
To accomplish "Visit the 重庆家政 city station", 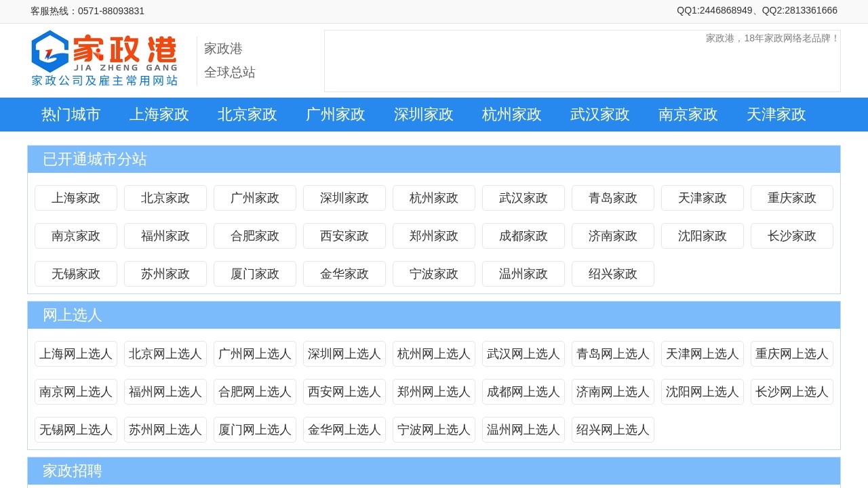I will [x=792, y=198].
